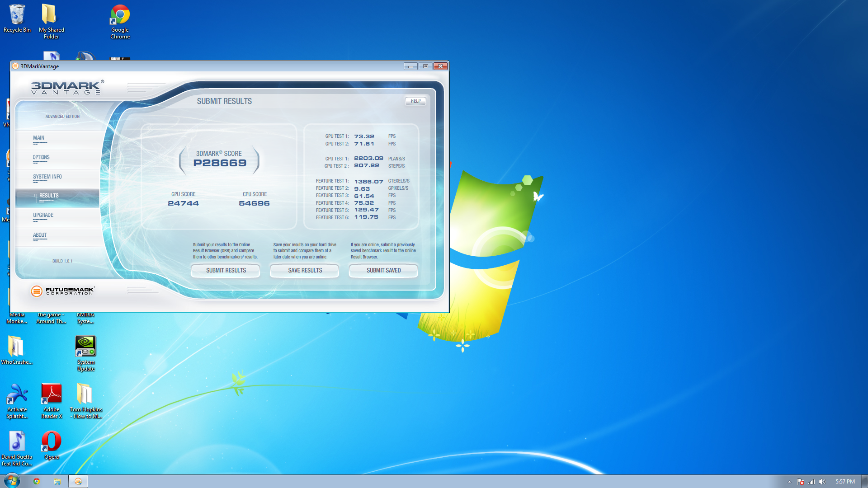
Task: Click CPU TEST 1 value 2203.09
Action: pos(368,158)
